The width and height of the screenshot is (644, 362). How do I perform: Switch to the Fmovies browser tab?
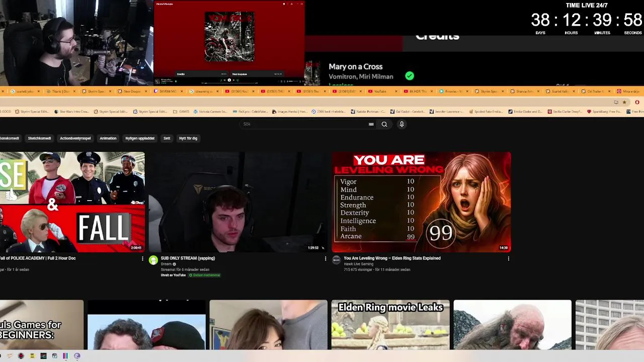454,92
